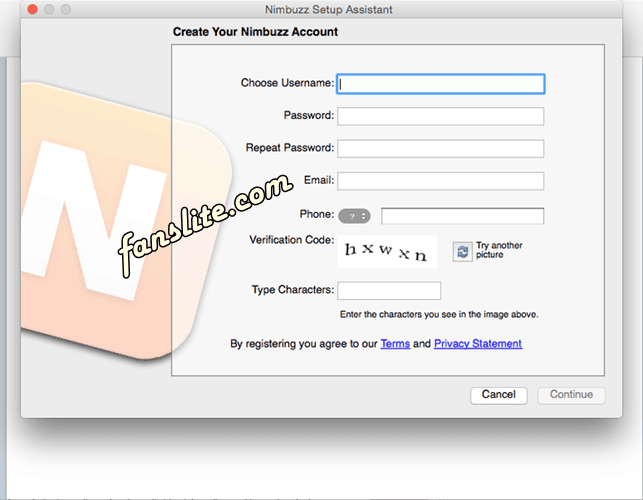Viewport: 643px width, 500px height.
Task: Open the Privacy Statement link
Action: point(478,344)
